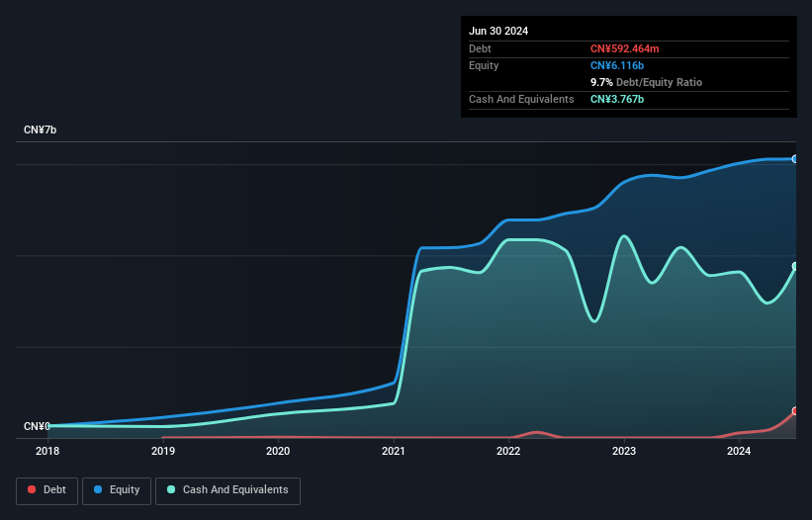Toggle the Equity legend button
Image resolution: width=812 pixels, height=520 pixels.
117,490
